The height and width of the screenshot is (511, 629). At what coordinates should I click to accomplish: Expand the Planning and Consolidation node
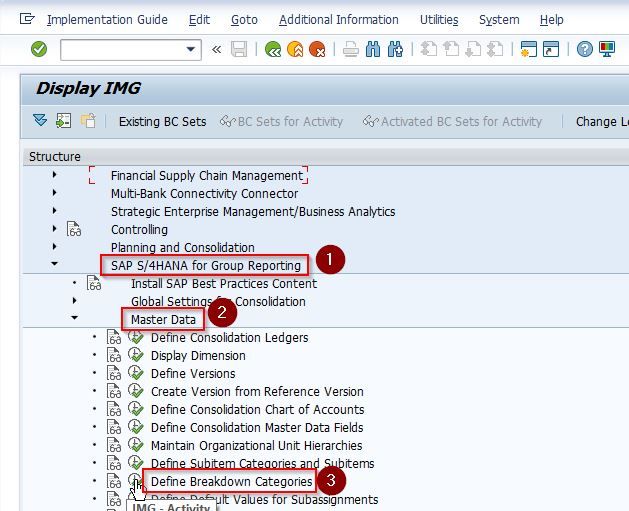55,246
